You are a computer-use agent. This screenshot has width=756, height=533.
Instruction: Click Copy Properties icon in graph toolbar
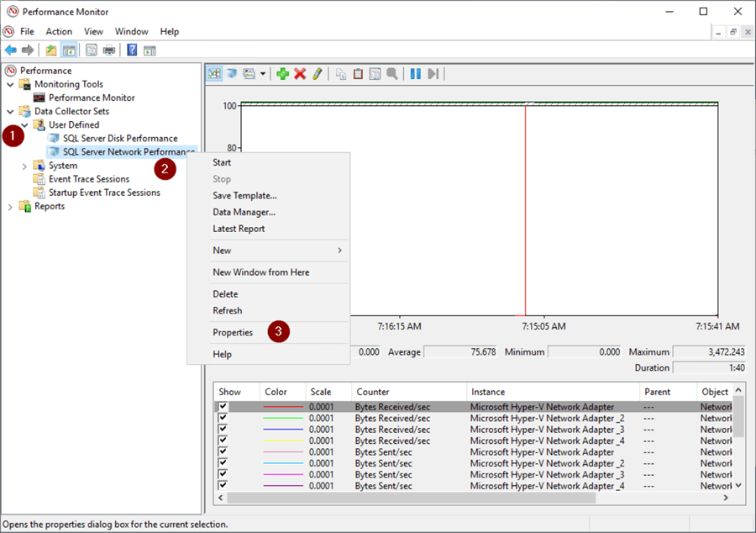341,74
